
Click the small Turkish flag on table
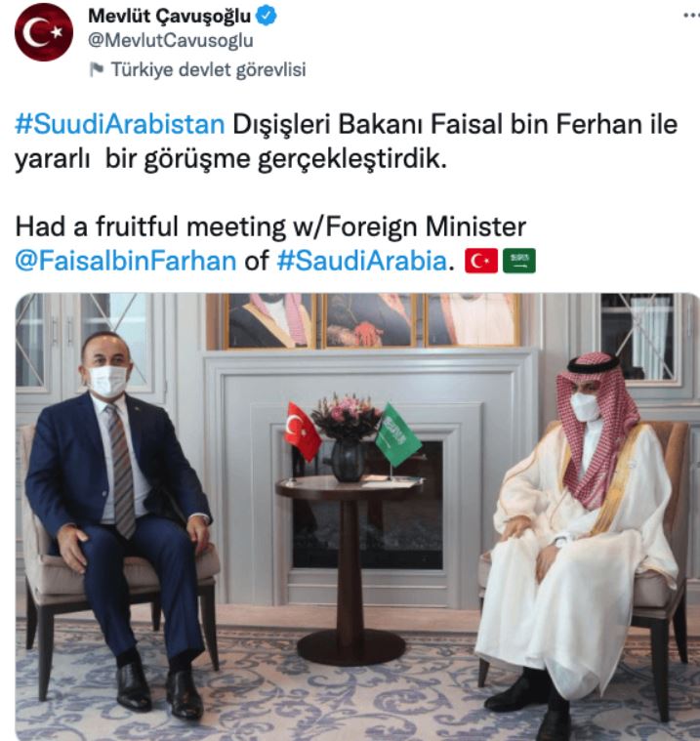click(303, 431)
